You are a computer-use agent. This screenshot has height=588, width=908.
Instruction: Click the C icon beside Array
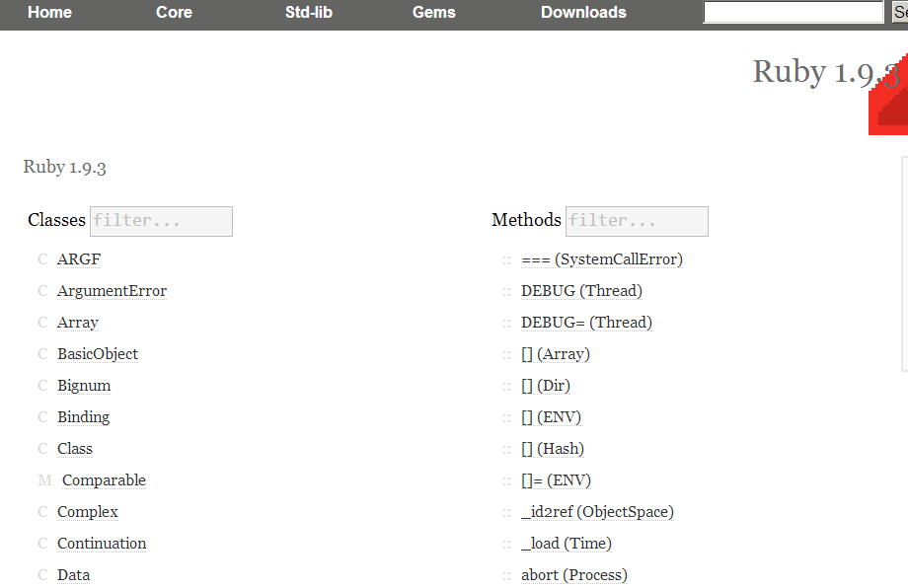click(x=42, y=323)
